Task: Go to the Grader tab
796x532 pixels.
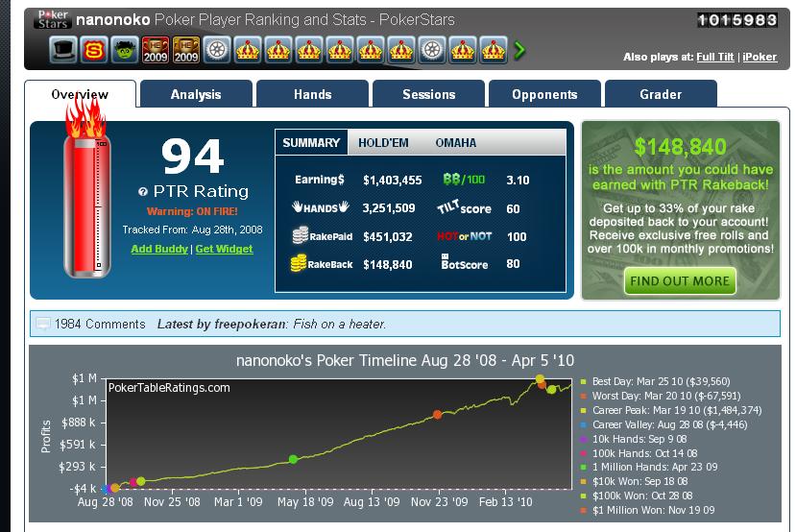Action: coord(661,94)
